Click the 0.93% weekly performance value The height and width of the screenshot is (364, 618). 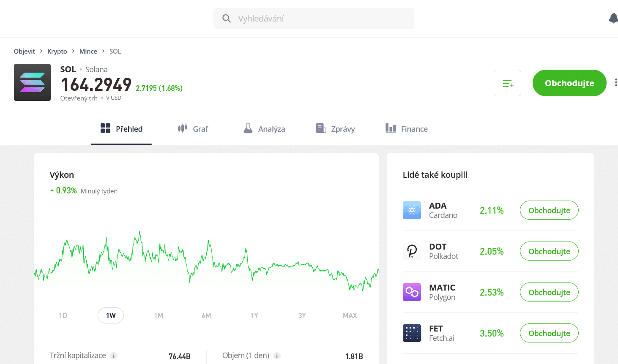point(66,190)
